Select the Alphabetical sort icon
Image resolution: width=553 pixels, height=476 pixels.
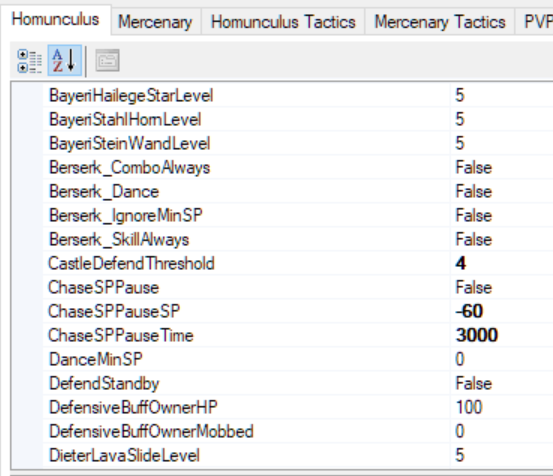65,60
